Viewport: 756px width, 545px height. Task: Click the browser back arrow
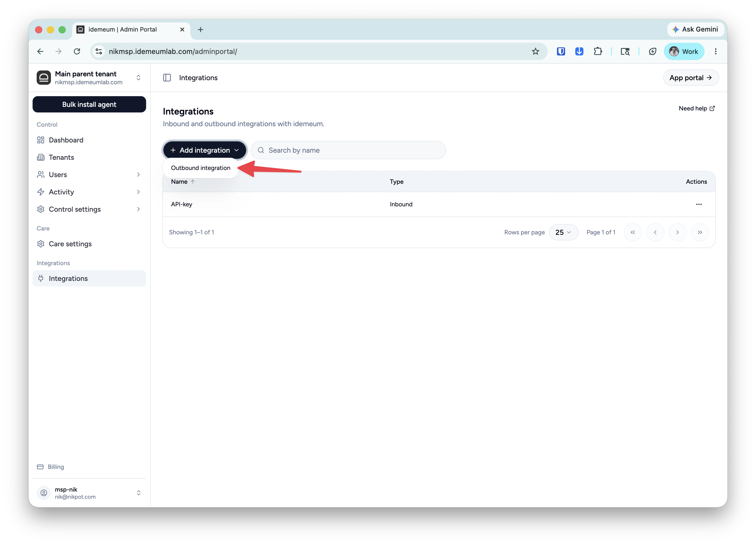40,51
